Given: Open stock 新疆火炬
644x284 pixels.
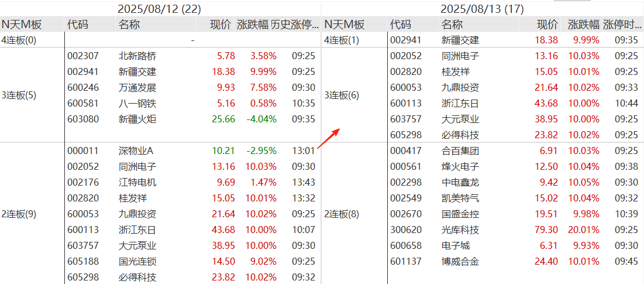Looking at the screenshot, I should 137,119.
